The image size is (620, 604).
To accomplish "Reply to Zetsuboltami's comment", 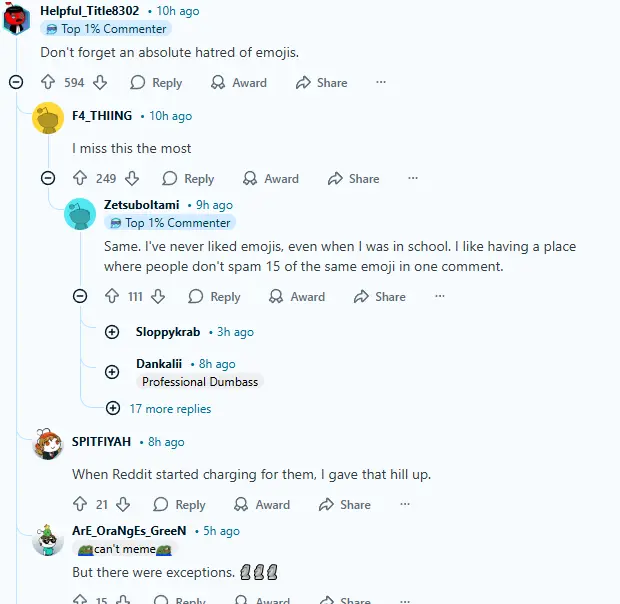I will click(214, 297).
